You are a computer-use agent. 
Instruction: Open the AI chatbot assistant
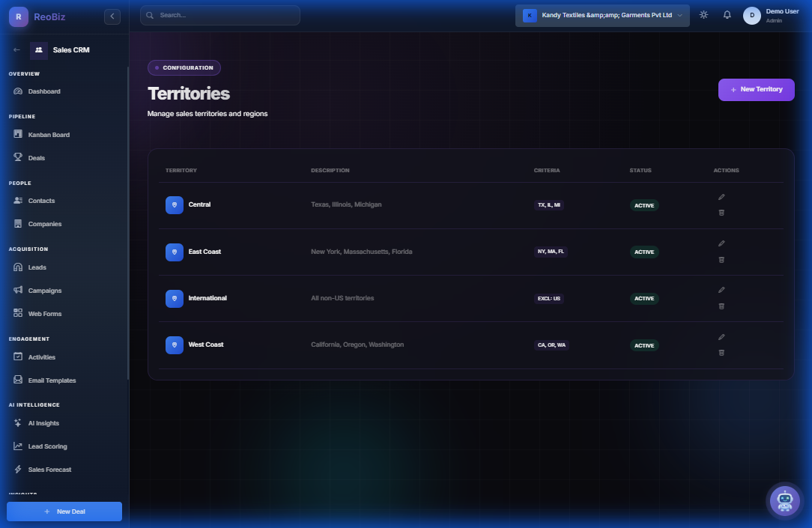[784, 501]
